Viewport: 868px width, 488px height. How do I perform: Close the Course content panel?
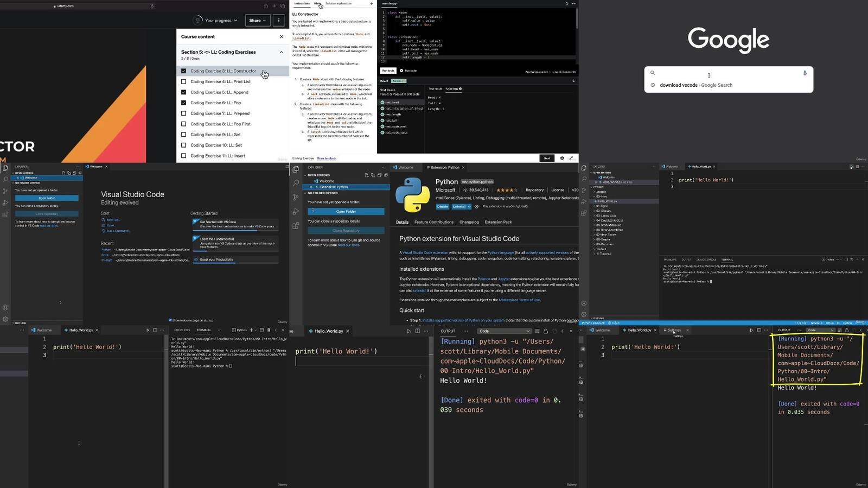tap(282, 36)
